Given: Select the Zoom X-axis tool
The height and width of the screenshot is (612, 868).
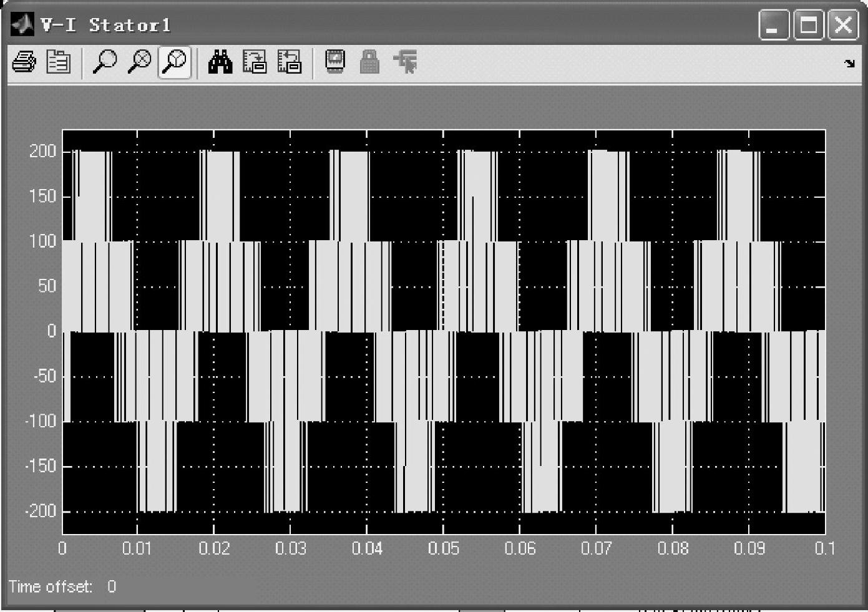Looking at the screenshot, I should [x=139, y=62].
